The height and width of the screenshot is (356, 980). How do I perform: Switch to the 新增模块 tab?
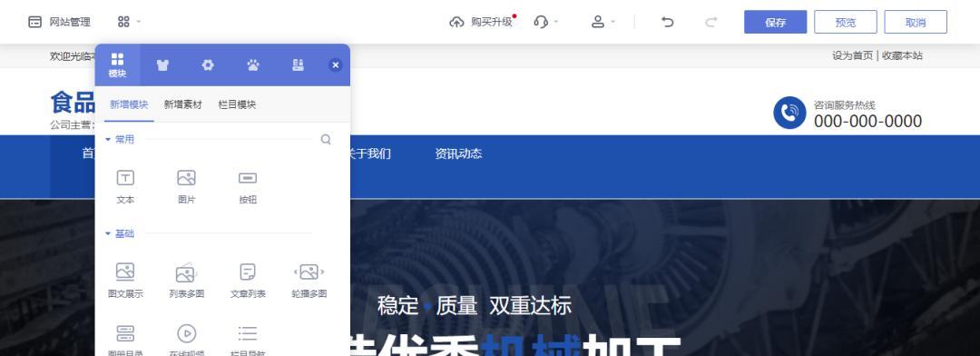pyautogui.click(x=129, y=104)
